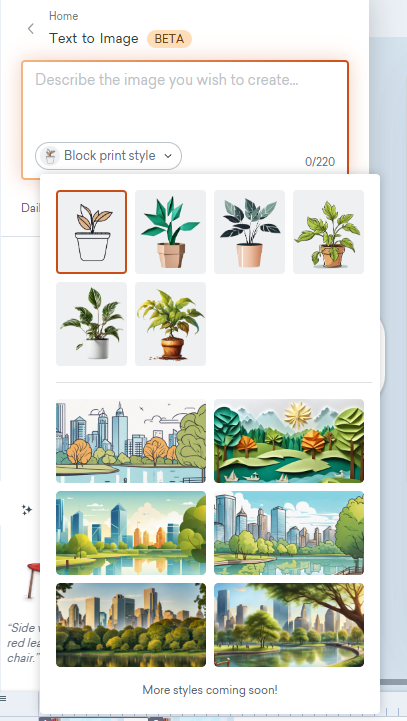Select the paper-craft landscape with sun

289,441
